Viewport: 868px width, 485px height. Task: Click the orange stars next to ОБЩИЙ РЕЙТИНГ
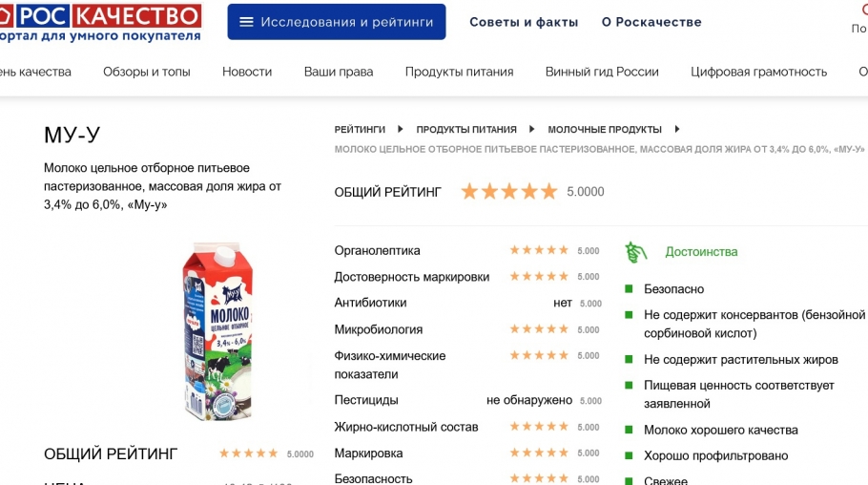coord(509,191)
